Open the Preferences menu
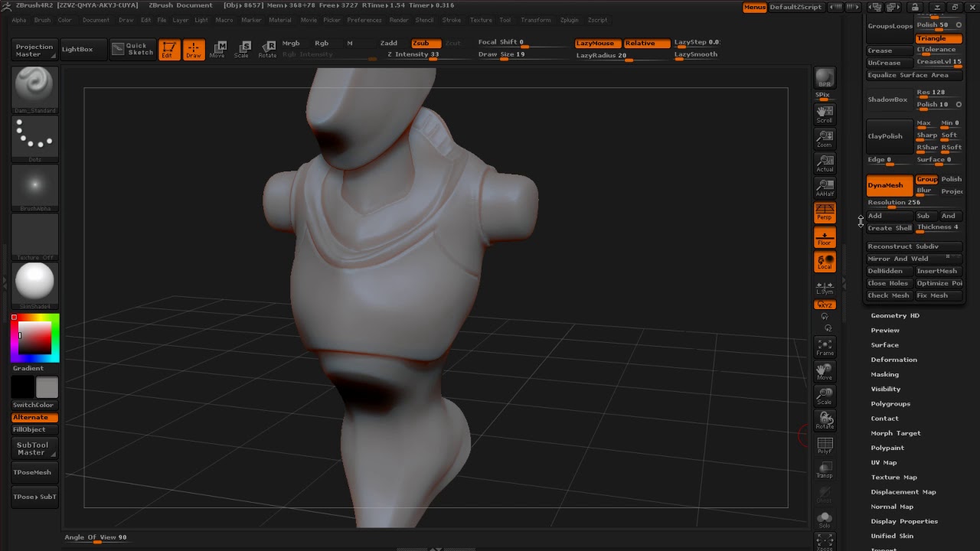Image resolution: width=980 pixels, height=551 pixels. pos(364,20)
